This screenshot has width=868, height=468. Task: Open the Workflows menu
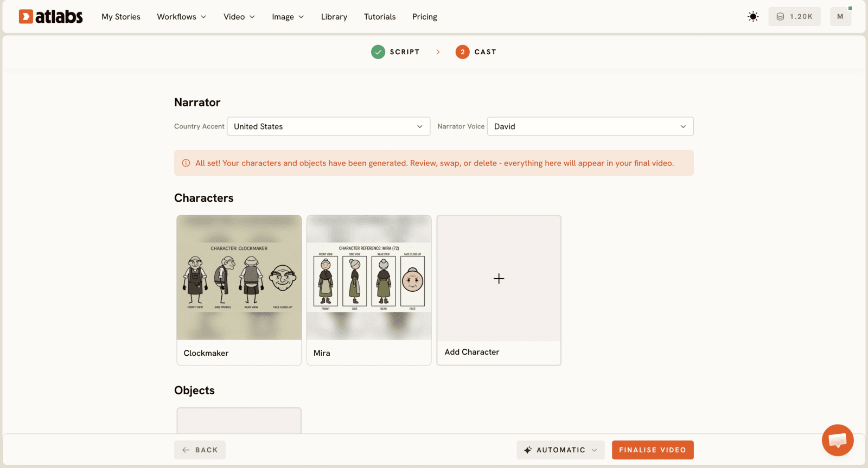[x=182, y=17]
